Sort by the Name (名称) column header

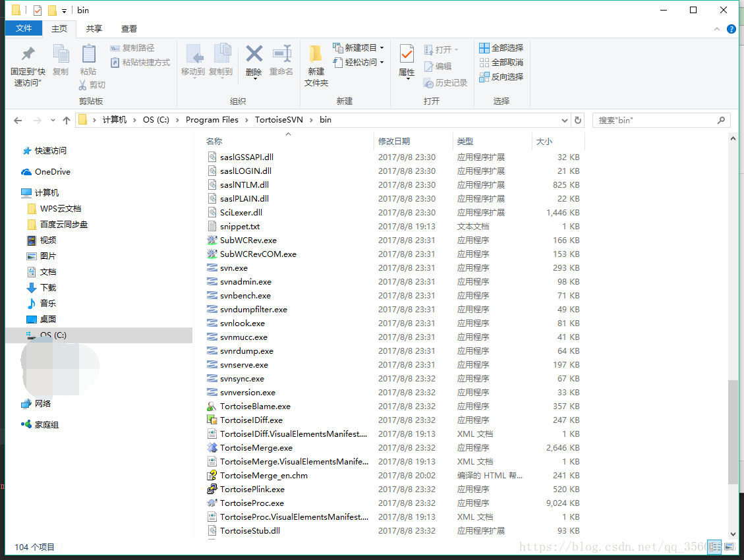214,141
